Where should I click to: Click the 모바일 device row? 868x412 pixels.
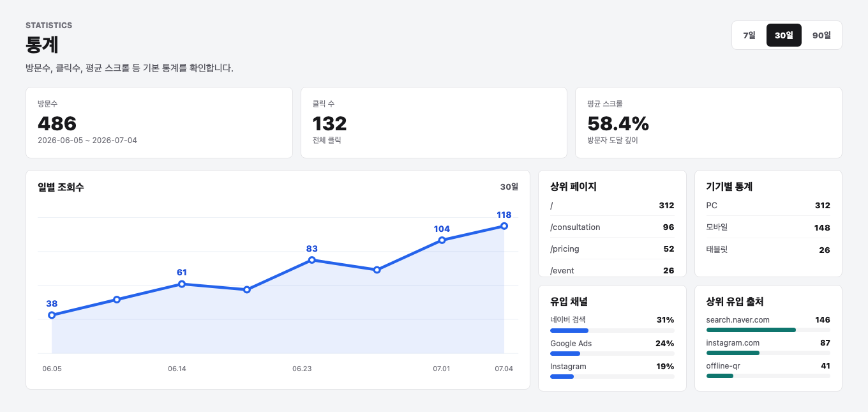768,227
